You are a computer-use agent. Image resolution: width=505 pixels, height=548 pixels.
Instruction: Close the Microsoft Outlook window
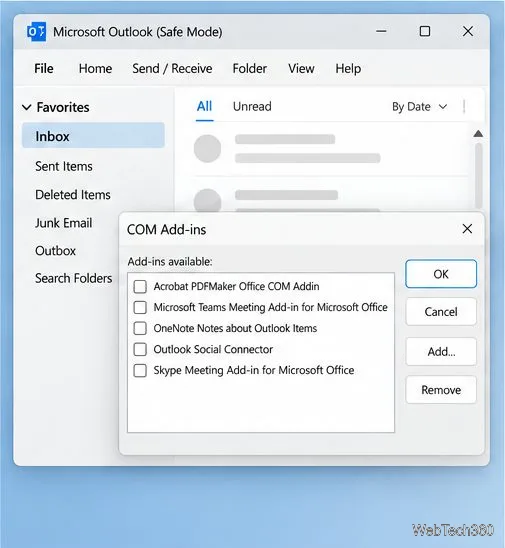tap(468, 31)
